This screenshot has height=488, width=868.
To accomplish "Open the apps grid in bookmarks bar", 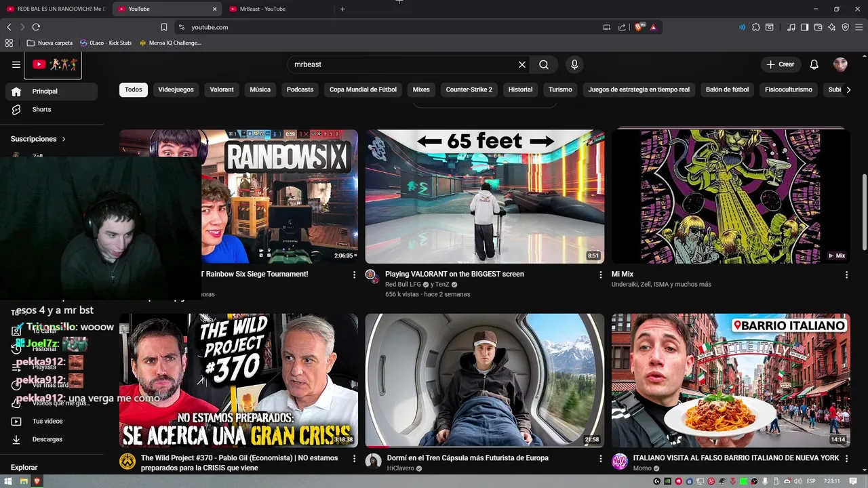I will point(9,43).
